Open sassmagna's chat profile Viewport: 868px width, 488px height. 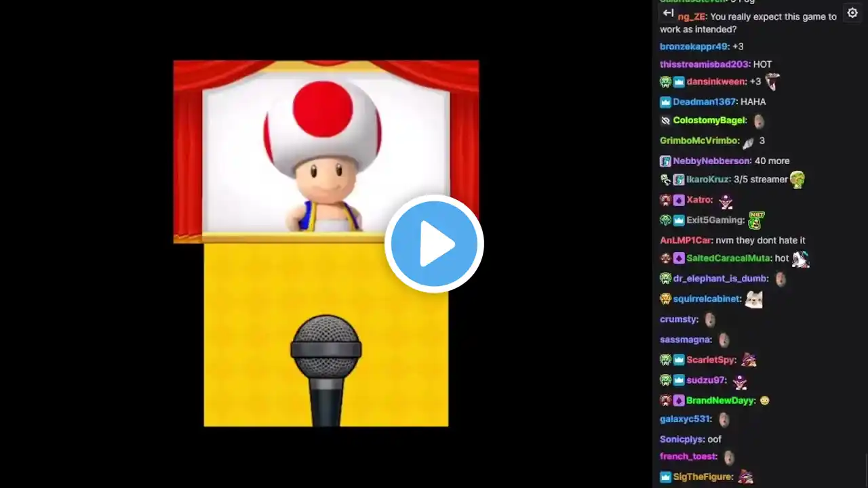[x=686, y=340]
